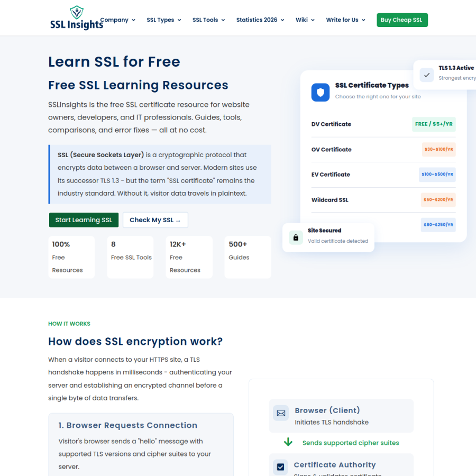Viewport: 476px width, 476px height.
Task: Expand the Company dropdown chevron
Action: coord(133,20)
